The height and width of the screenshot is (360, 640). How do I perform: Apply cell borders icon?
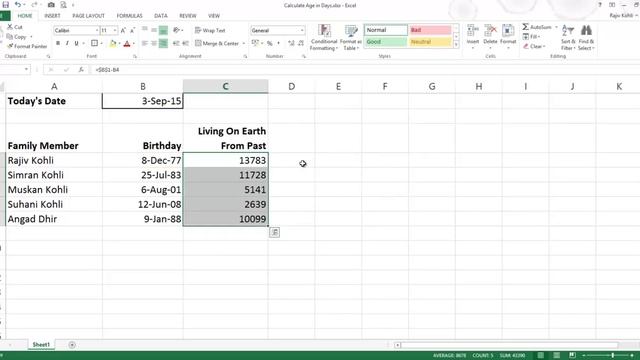pos(94,43)
